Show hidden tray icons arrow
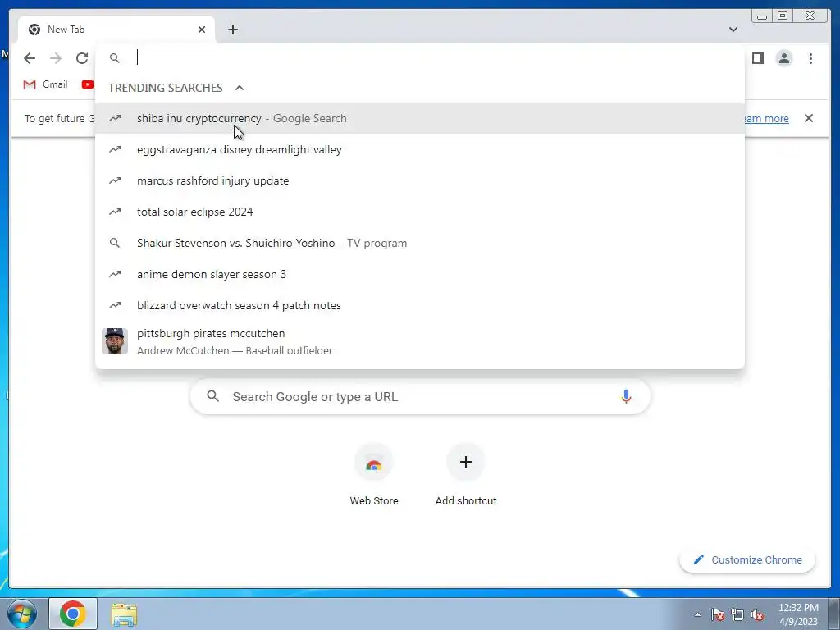 click(697, 614)
